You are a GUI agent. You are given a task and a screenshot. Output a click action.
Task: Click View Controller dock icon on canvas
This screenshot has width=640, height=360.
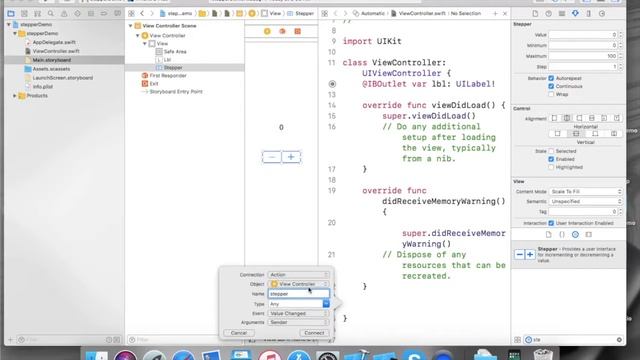pos(267,31)
